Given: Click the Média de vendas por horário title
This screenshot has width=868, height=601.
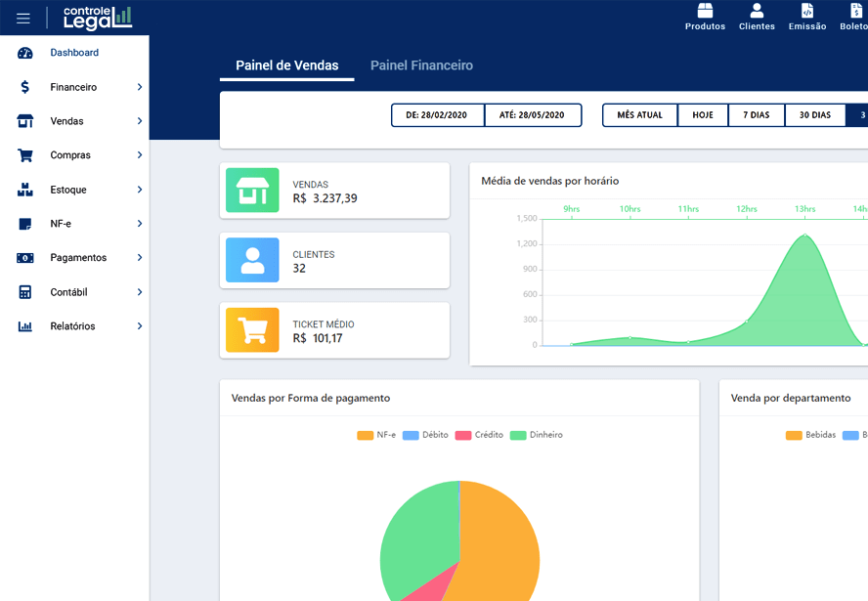Looking at the screenshot, I should point(549,181).
